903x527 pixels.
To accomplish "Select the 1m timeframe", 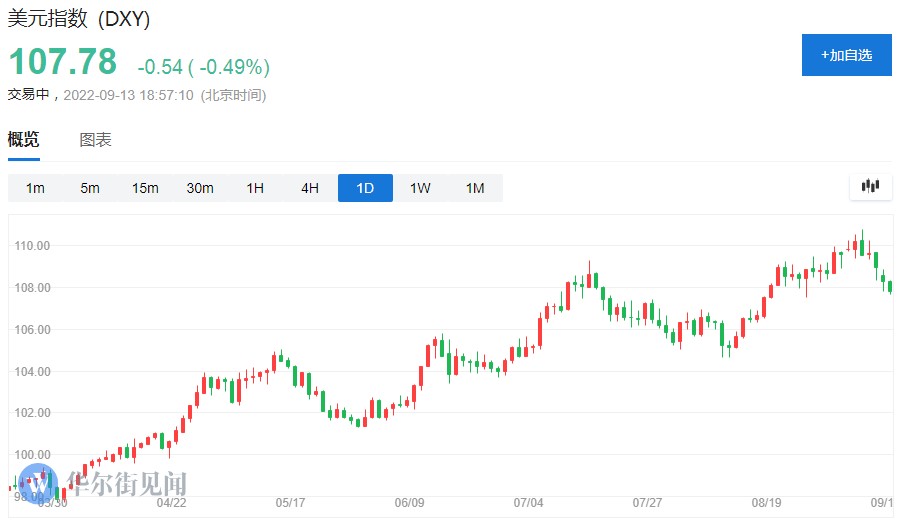I will point(35,188).
